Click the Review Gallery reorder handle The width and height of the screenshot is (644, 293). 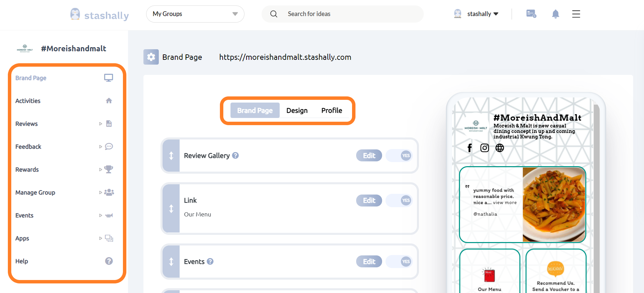[x=171, y=156]
